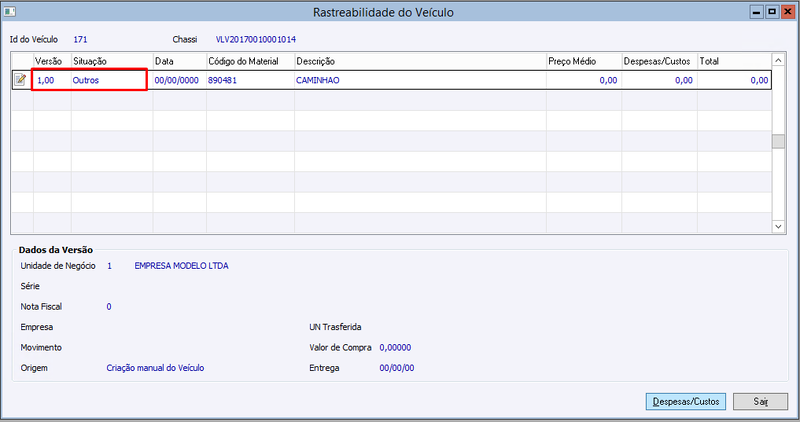Minimize the Rastreabilidade do Veículo window
The height and width of the screenshot is (422, 800).
756,12
